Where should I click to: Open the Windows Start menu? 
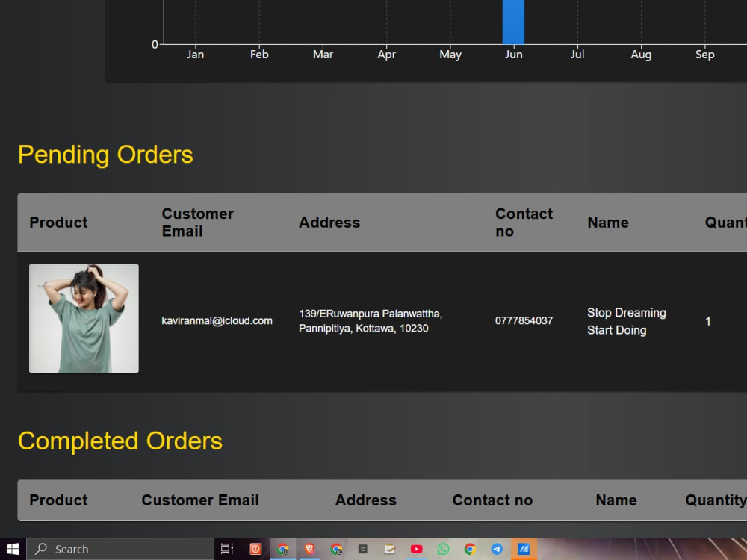[13, 549]
